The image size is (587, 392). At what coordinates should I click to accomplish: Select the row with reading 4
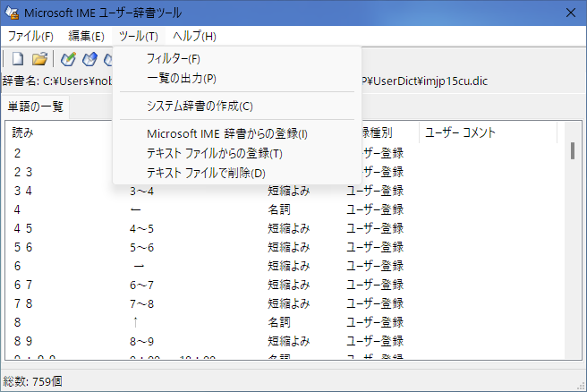[285, 209]
